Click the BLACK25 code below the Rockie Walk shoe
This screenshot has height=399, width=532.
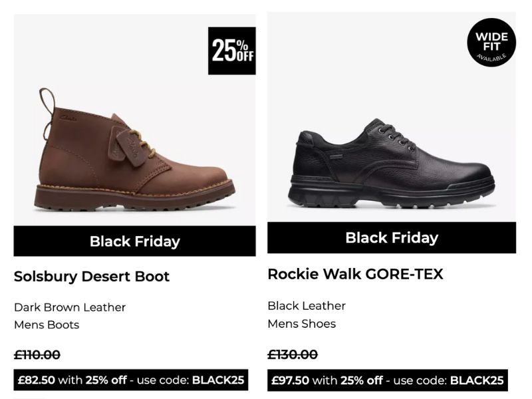pyautogui.click(x=476, y=380)
